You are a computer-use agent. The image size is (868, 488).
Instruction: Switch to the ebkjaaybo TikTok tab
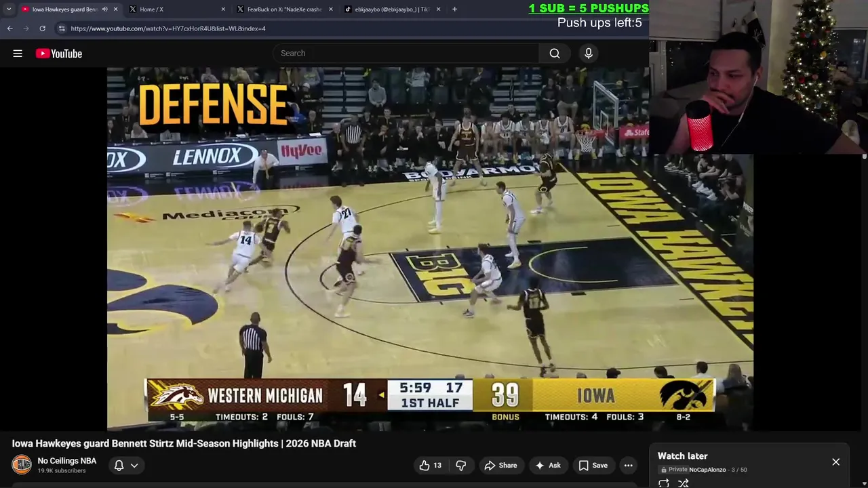[392, 9]
